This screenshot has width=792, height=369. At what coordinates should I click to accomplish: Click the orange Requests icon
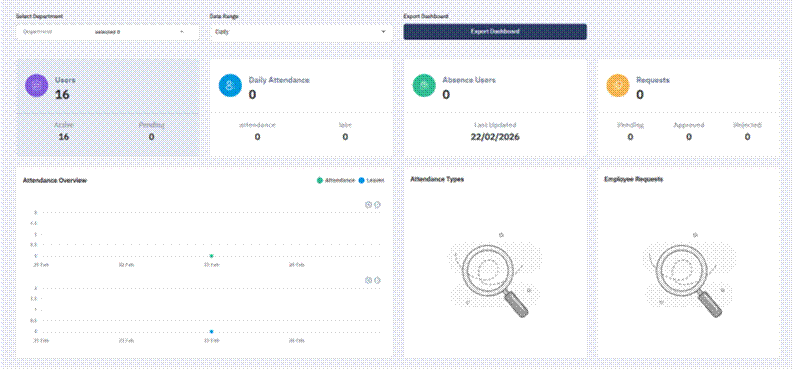618,85
